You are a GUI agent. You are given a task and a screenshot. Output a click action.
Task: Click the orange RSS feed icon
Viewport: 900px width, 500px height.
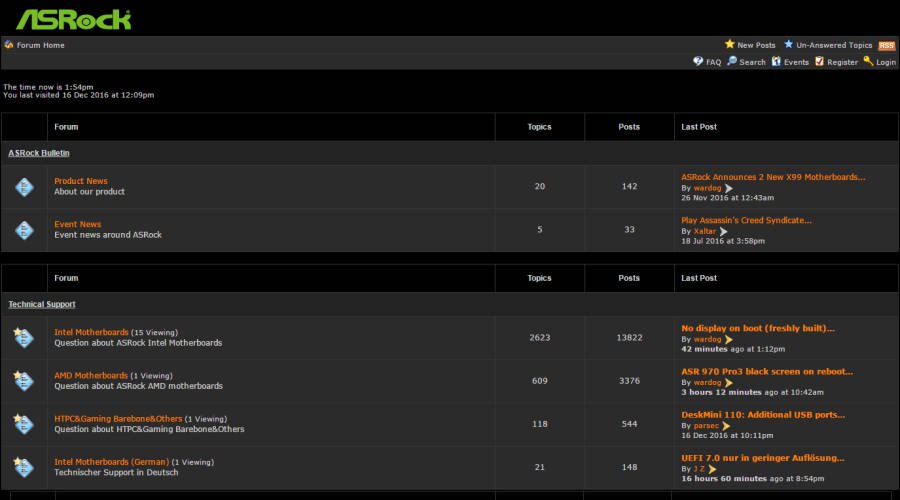[x=887, y=45]
